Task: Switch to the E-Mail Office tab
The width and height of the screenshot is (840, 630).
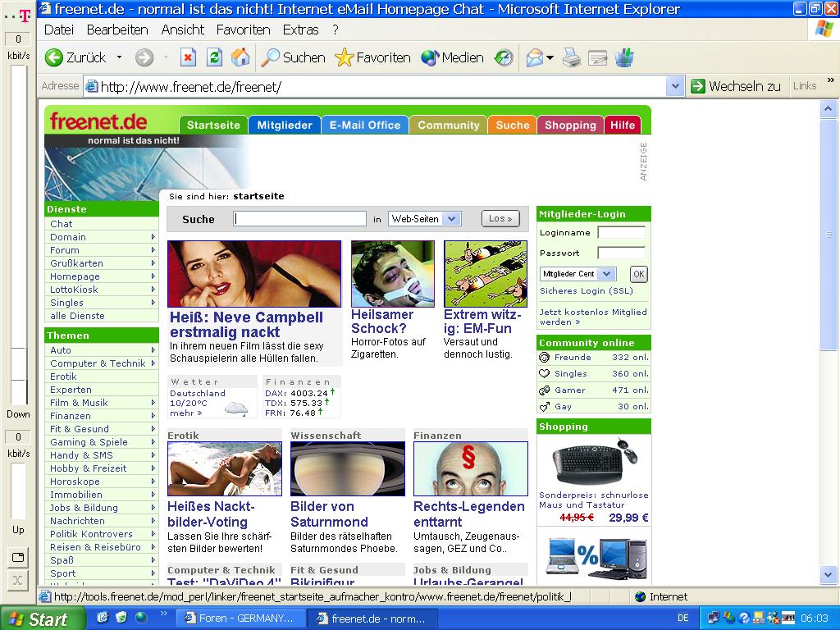Action: pos(365,125)
